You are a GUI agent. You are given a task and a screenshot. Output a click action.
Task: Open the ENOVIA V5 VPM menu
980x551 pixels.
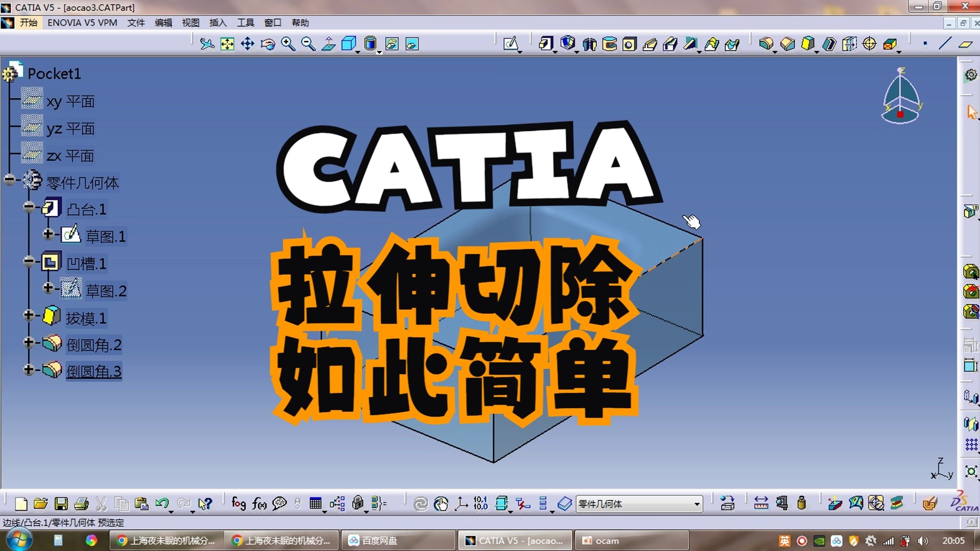pyautogui.click(x=82, y=22)
